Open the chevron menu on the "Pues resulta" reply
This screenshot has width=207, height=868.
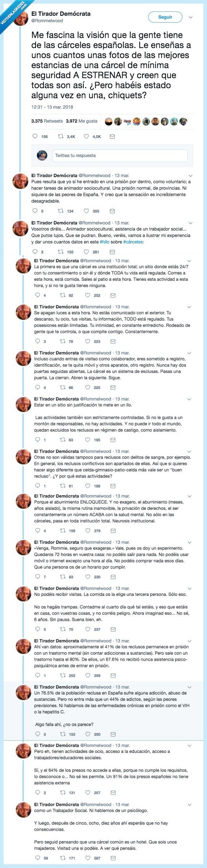click(x=190, y=175)
